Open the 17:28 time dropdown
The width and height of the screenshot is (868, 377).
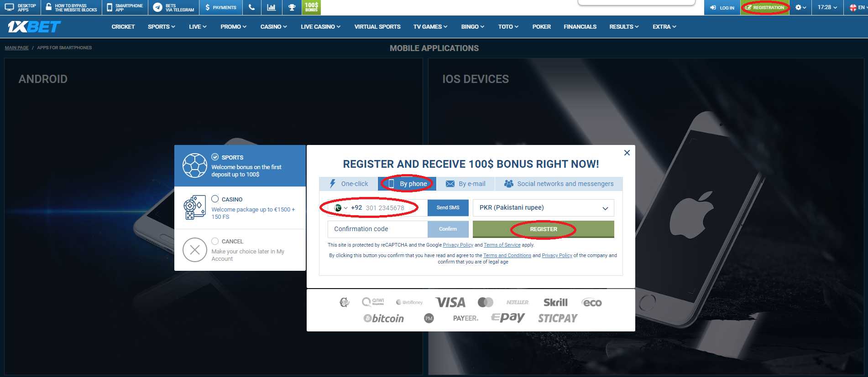827,7
